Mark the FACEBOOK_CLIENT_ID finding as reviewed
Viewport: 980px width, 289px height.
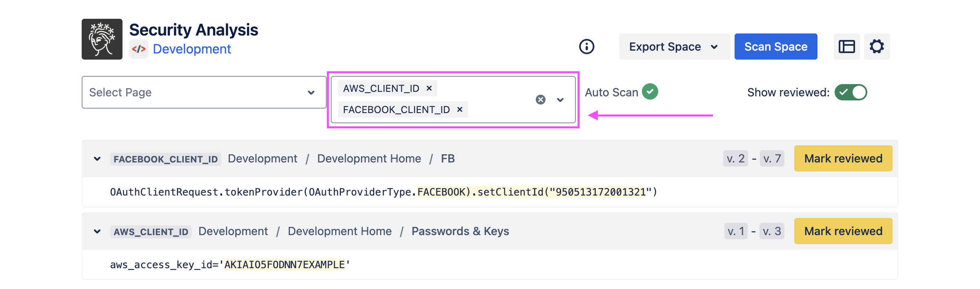[843, 158]
